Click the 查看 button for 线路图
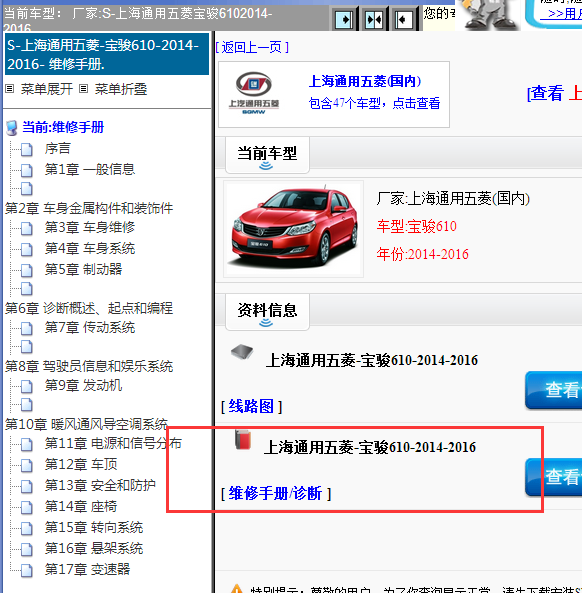Image resolution: width=582 pixels, height=593 pixels. tap(554, 390)
